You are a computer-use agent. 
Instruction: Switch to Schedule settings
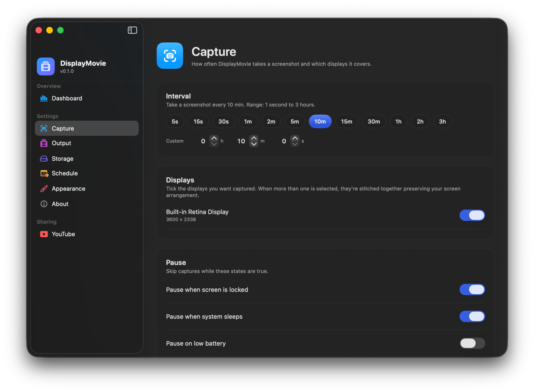click(x=87, y=173)
